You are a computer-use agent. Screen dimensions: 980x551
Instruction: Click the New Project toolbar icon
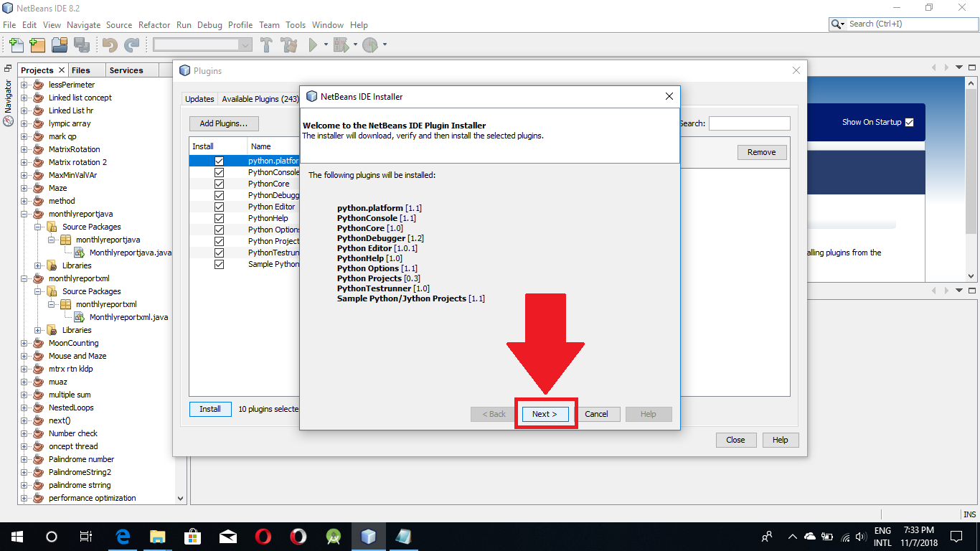click(x=37, y=45)
